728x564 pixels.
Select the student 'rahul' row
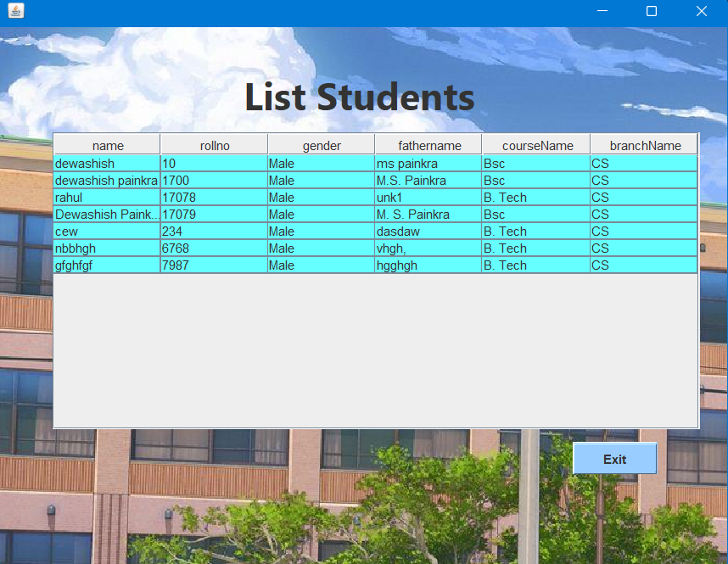pos(107,197)
